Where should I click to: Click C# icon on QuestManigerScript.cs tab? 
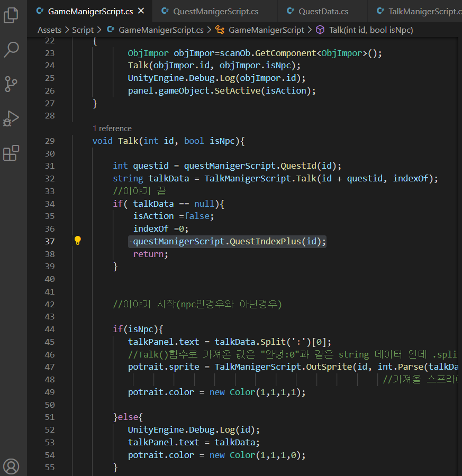(165, 11)
